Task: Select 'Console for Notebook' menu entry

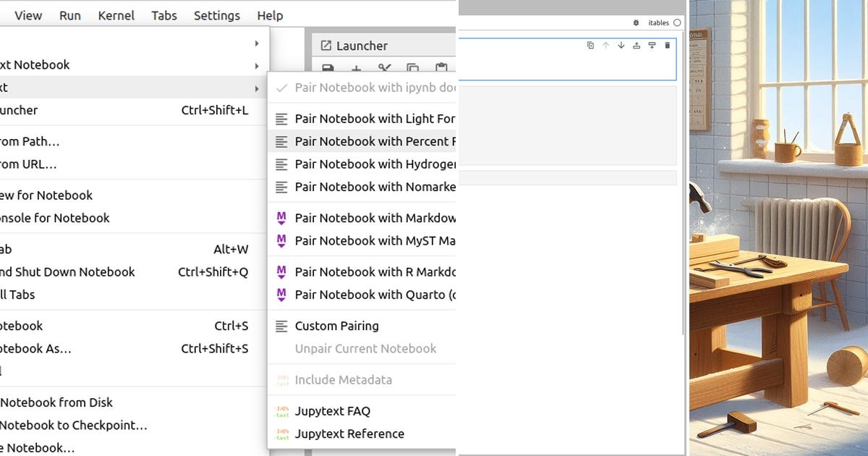Action: point(134,218)
